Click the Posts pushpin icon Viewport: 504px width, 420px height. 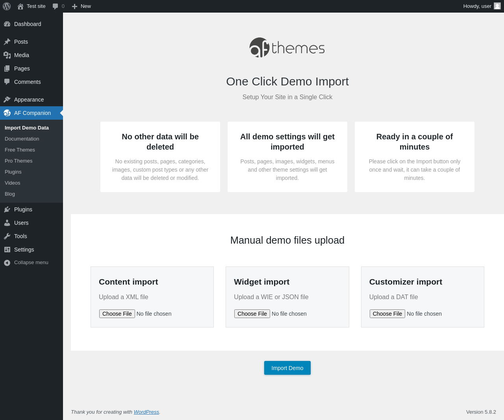click(x=7, y=42)
